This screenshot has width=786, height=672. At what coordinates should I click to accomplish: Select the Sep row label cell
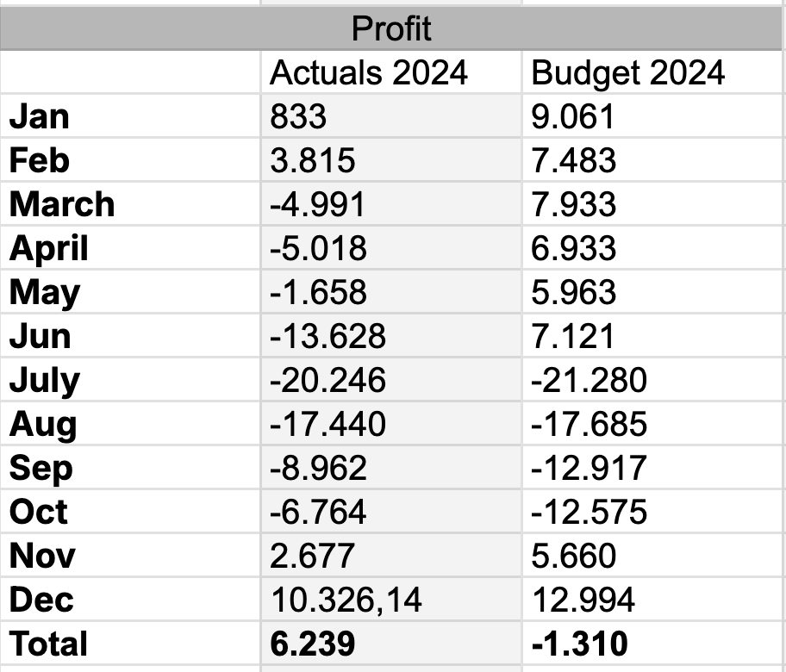129,468
